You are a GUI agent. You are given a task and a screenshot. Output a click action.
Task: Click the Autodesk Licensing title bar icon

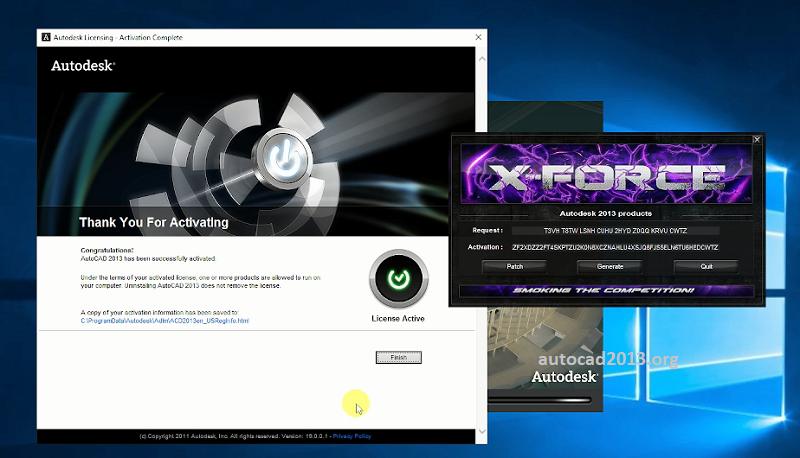coord(46,37)
